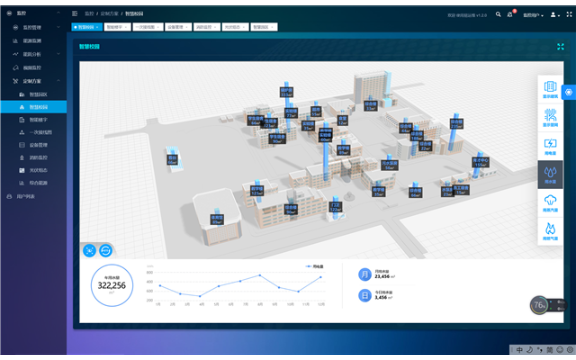Click the reset view focus button on map

tap(89, 251)
